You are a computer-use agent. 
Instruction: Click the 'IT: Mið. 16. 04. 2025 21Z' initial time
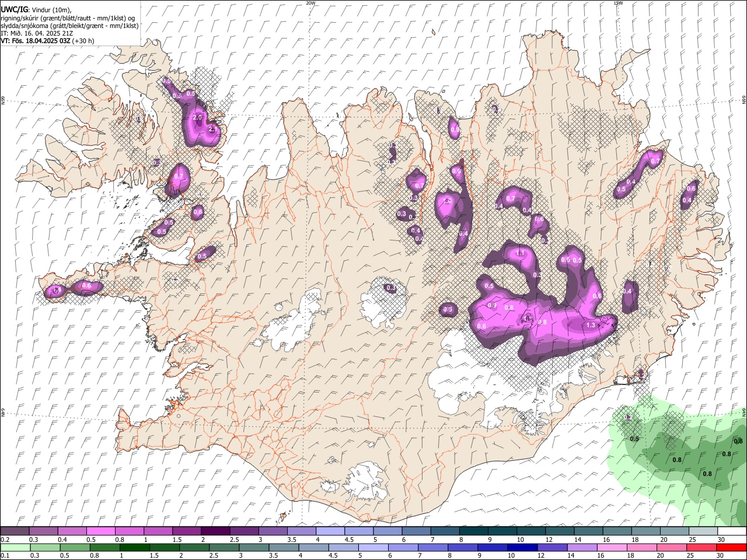(x=37, y=33)
